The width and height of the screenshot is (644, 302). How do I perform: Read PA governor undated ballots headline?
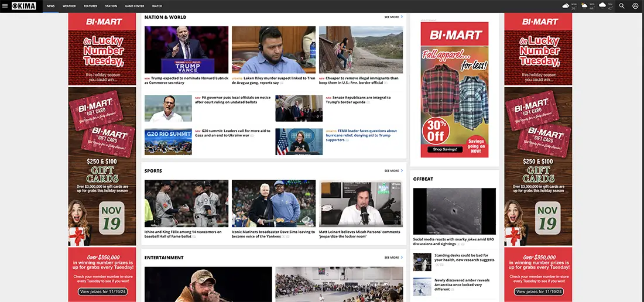pyautogui.click(x=233, y=99)
